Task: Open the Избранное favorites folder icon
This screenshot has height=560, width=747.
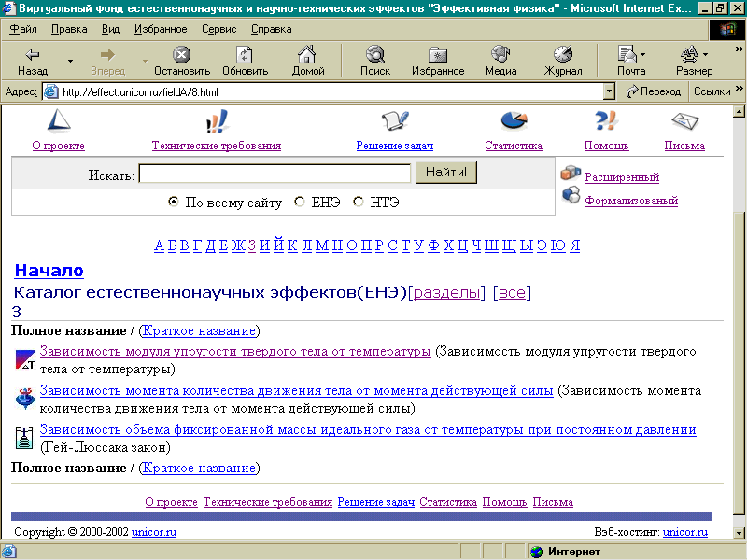Action: [438, 55]
